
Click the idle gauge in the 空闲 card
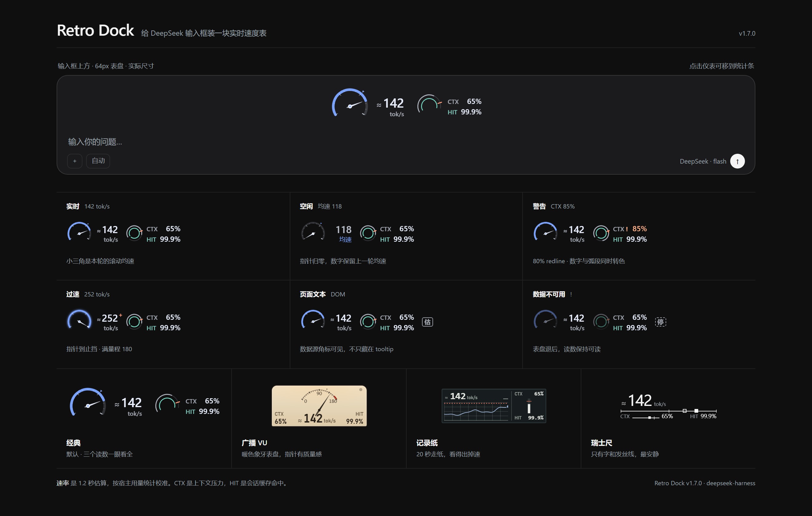tap(313, 232)
